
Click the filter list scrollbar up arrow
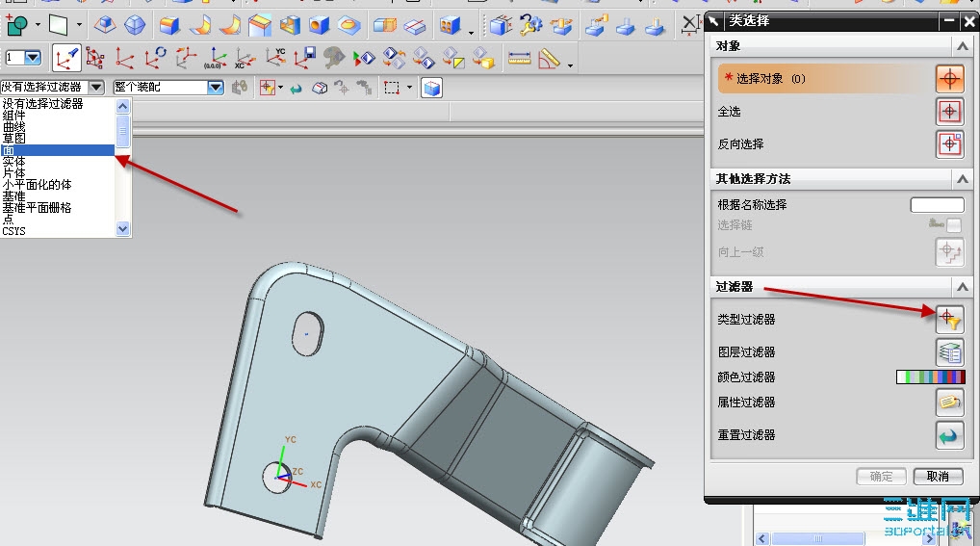coord(122,106)
